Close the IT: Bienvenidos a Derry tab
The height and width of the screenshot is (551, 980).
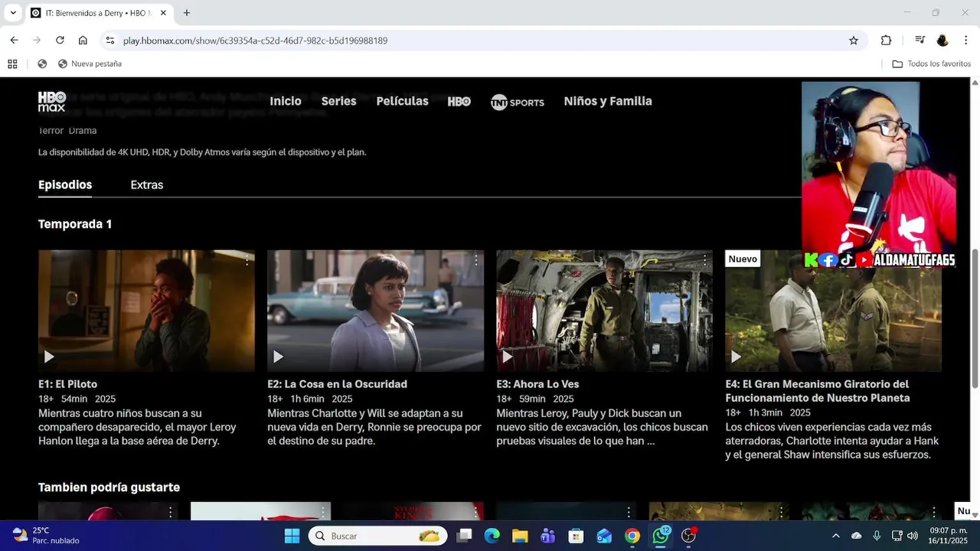pos(165,13)
